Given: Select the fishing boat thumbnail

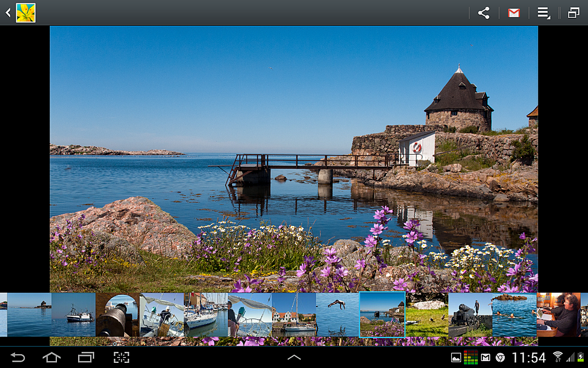Looking at the screenshot, I should click(x=73, y=315).
